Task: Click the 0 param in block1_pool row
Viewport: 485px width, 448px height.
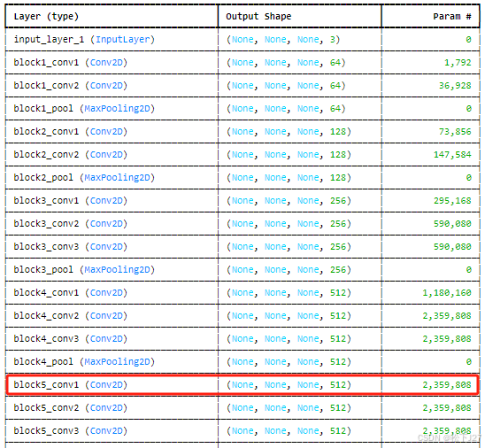Action: 468,109
